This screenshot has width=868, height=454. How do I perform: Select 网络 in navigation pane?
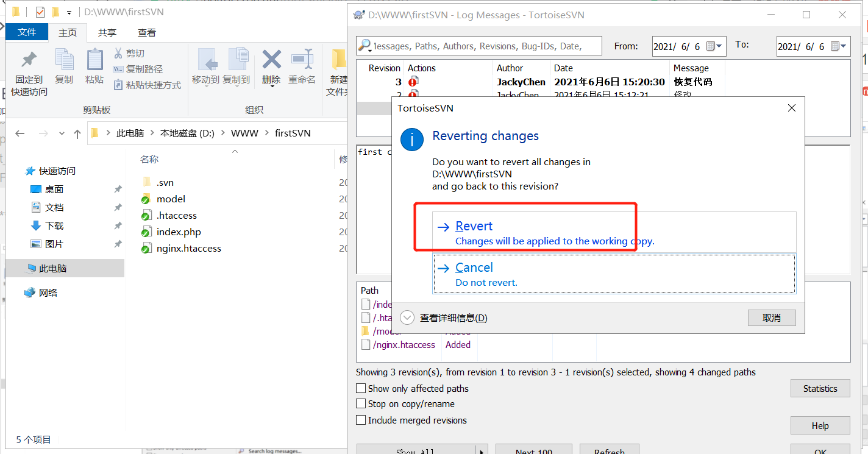point(48,293)
